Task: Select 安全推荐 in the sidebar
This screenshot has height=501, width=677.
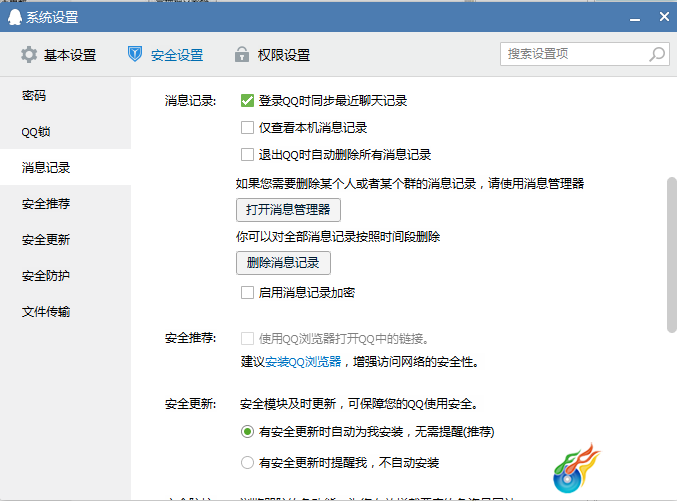Action: click(65, 203)
